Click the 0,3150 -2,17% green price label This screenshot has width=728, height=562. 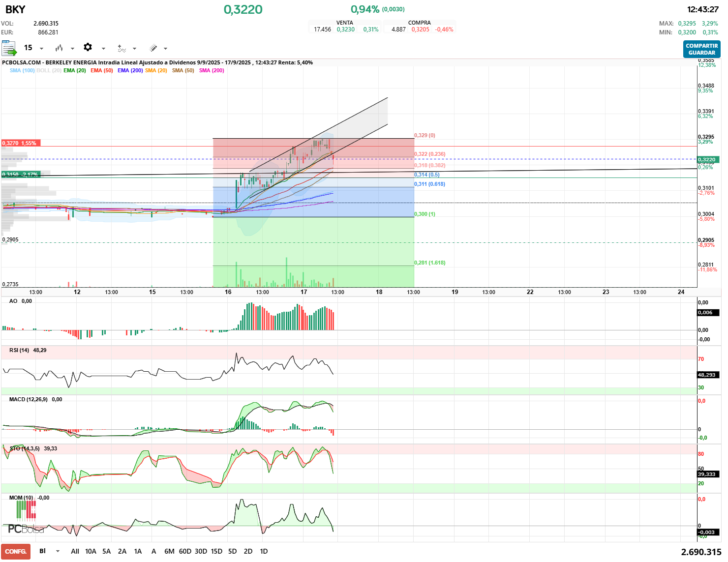pos(21,175)
